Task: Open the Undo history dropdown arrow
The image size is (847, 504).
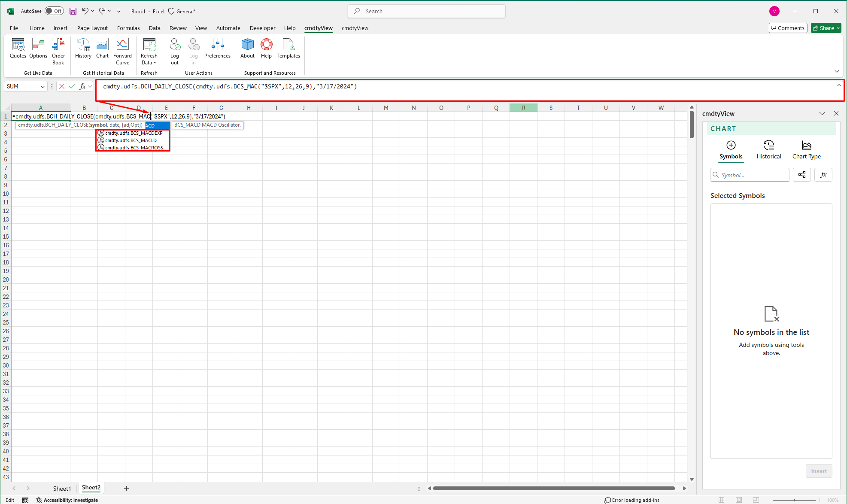Action: click(x=92, y=11)
